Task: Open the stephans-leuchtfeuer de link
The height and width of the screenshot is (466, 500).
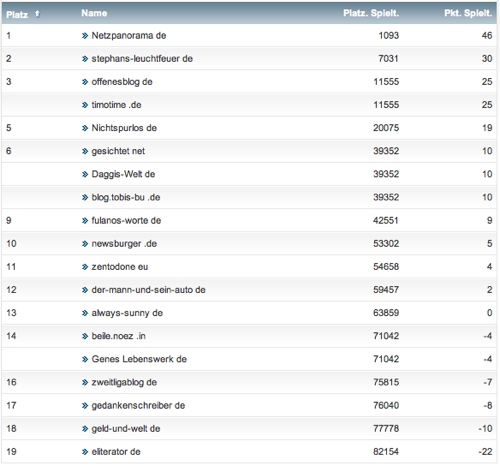Action: 142,59
